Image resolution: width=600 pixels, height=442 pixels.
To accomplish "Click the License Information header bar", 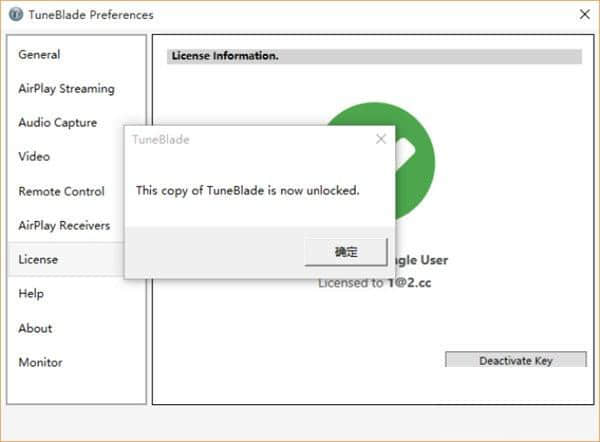I will pyautogui.click(x=374, y=56).
